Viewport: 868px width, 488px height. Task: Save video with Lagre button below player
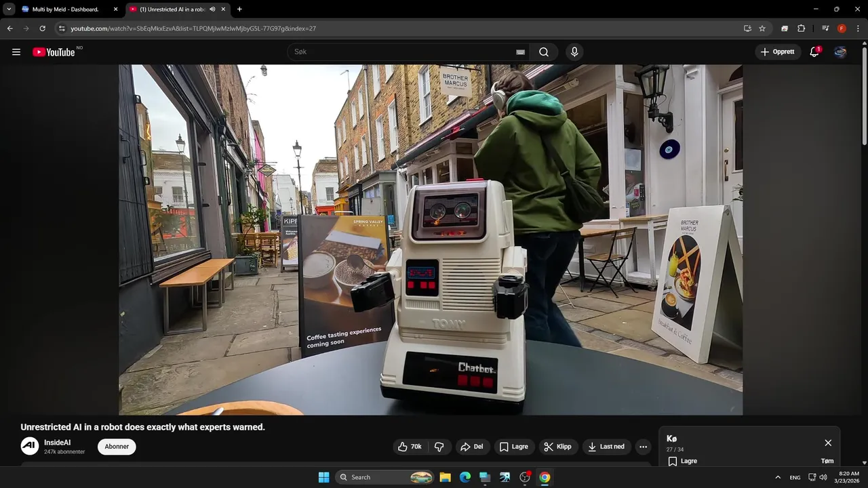tap(513, 447)
